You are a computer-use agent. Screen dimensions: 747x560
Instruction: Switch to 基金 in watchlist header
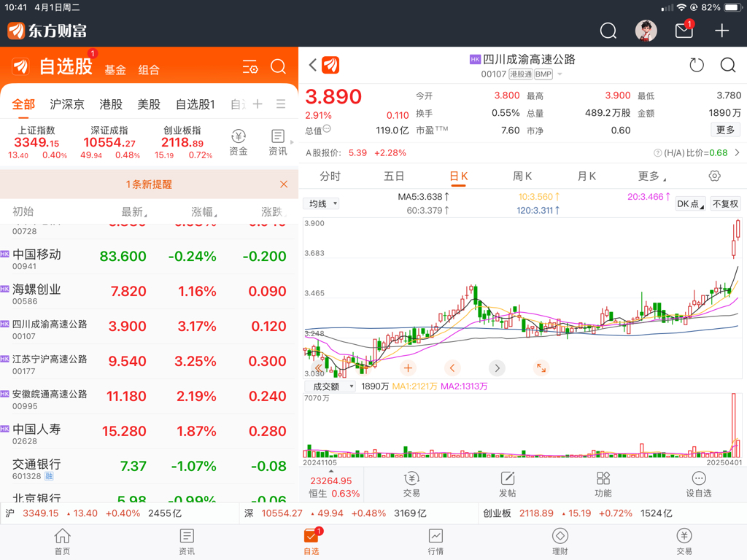(115, 70)
